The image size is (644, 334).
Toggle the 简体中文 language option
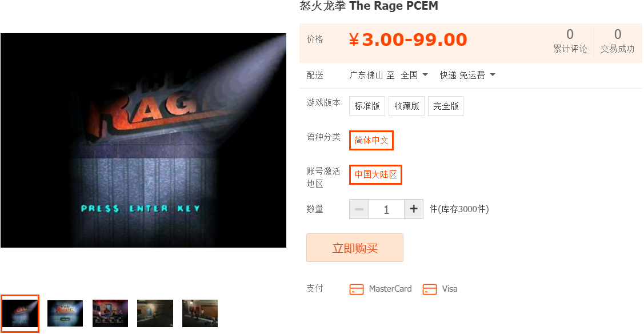(x=371, y=141)
